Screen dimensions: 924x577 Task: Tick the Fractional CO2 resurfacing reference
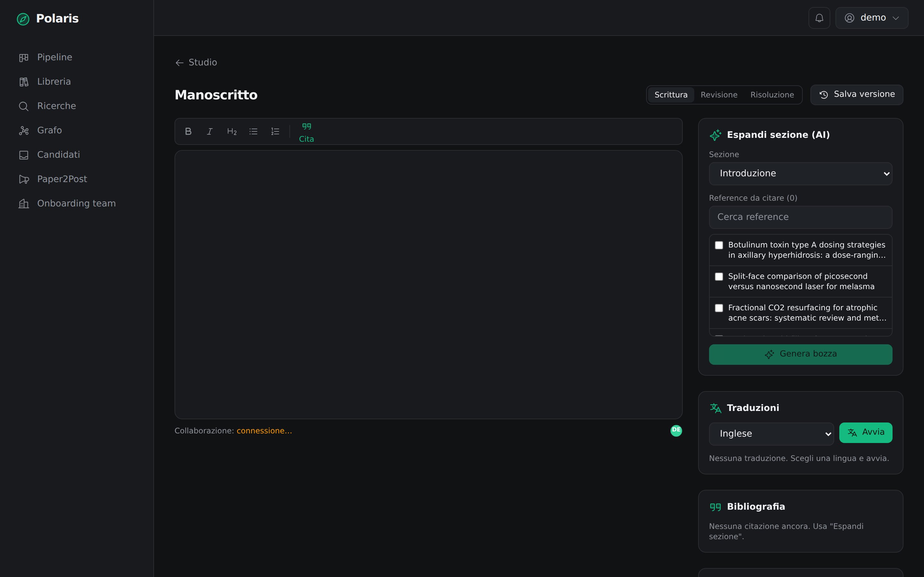coord(719,308)
